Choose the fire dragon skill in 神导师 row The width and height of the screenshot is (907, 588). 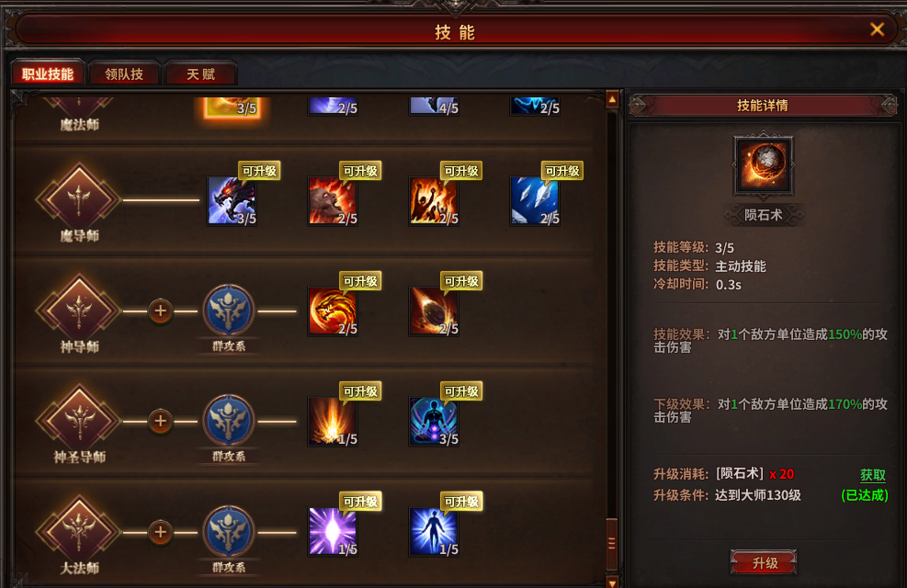pyautogui.click(x=333, y=311)
